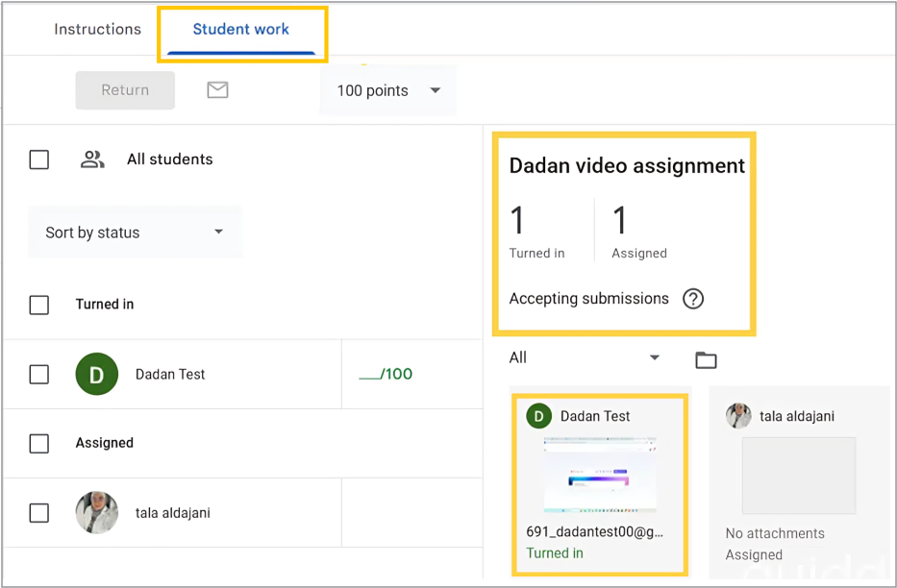Open the assignment folder in Drive
This screenshot has height=588, width=897.
pos(706,358)
